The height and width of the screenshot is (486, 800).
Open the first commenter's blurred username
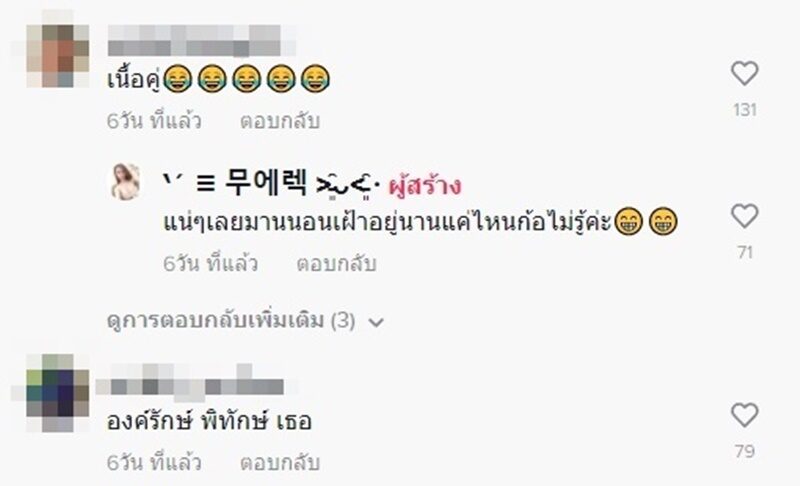tap(202, 40)
